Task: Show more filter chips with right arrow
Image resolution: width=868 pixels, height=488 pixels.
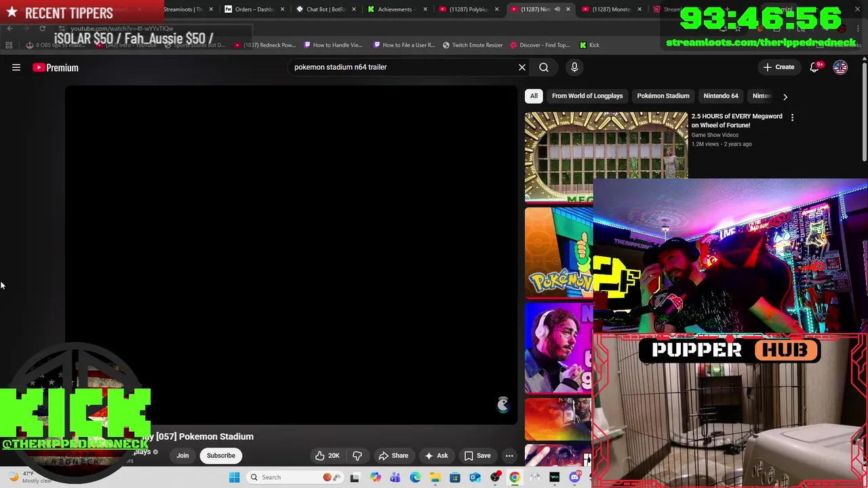Action: coord(785,96)
